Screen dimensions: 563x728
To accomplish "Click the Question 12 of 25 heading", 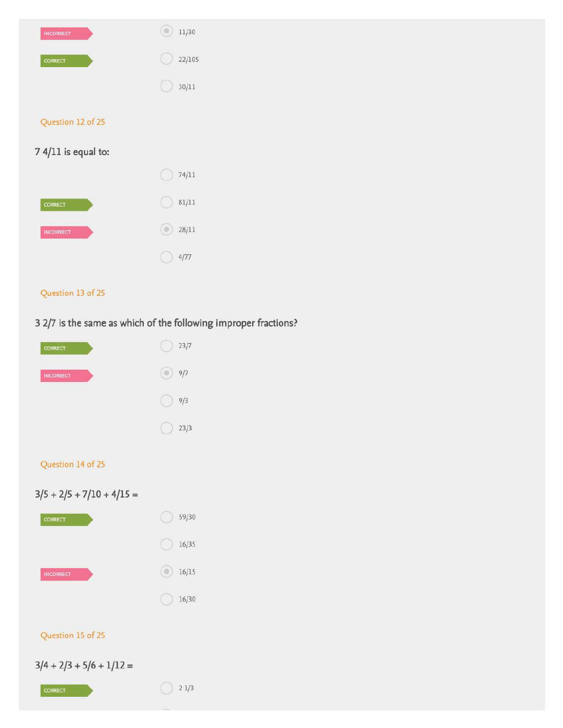I will point(72,122).
